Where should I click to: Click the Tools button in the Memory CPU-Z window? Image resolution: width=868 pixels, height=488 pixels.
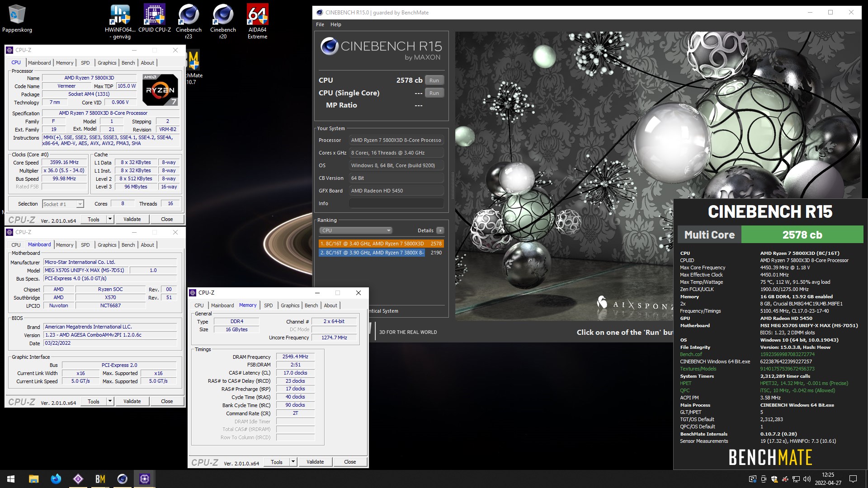(277, 462)
